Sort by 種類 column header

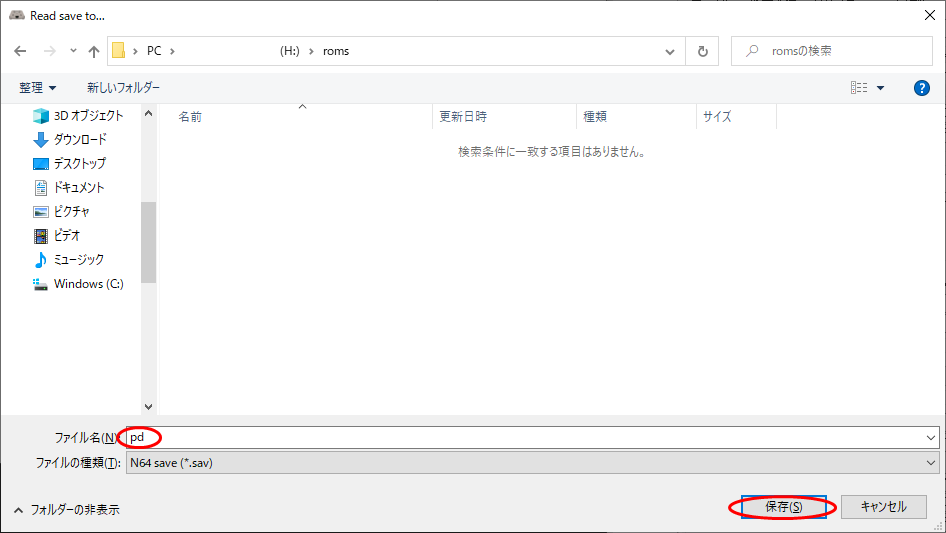595,116
